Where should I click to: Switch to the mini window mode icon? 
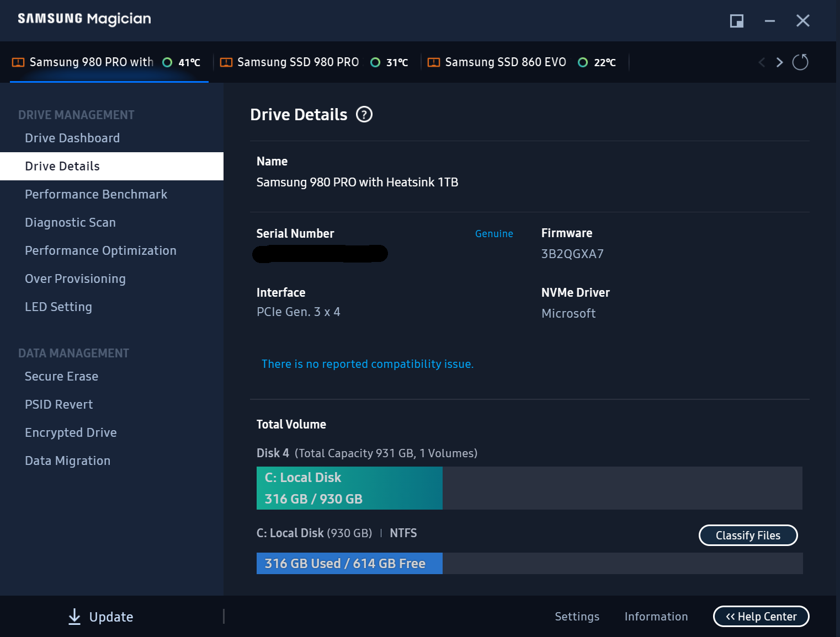click(x=737, y=21)
